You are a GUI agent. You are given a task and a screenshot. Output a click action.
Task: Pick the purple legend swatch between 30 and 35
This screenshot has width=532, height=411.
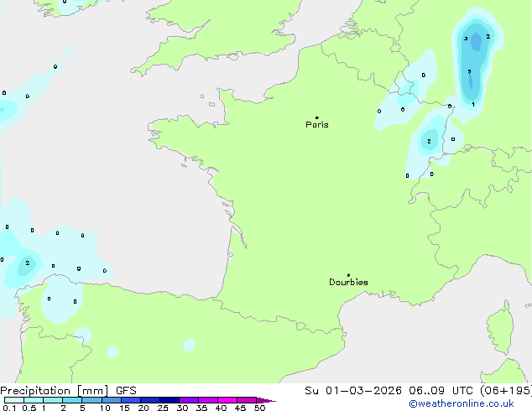click(189, 400)
